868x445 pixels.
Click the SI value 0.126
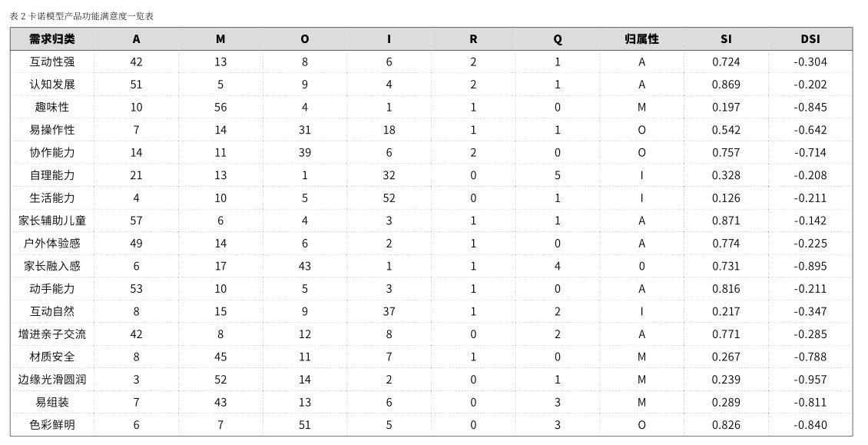point(726,198)
